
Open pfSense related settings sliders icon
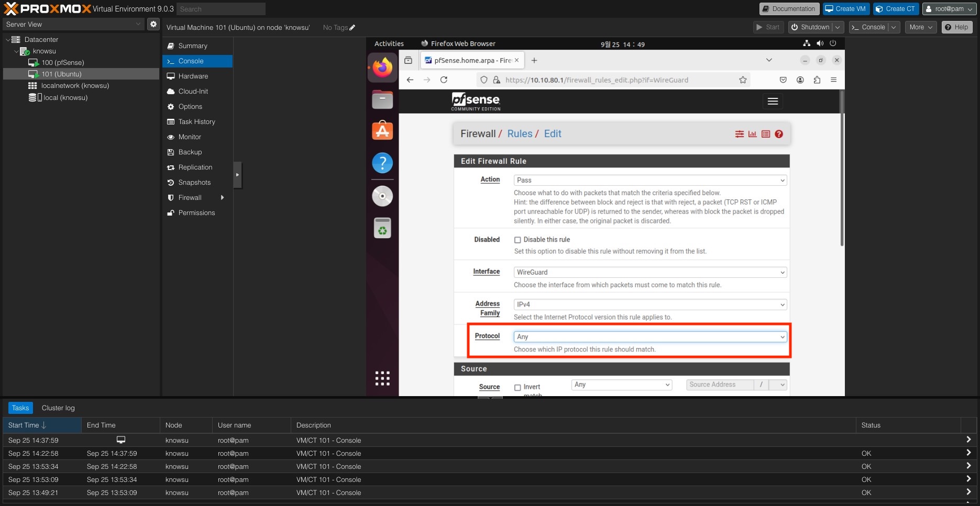pyautogui.click(x=740, y=134)
